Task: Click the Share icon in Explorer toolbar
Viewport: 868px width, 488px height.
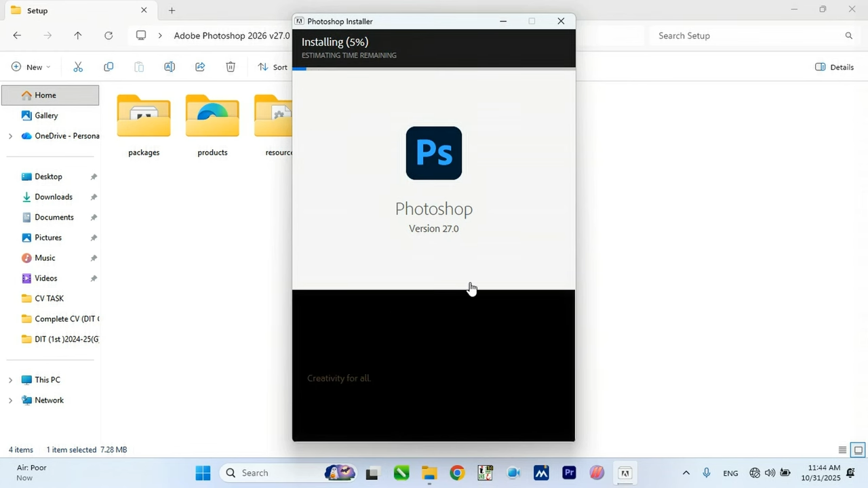Action: point(200,67)
